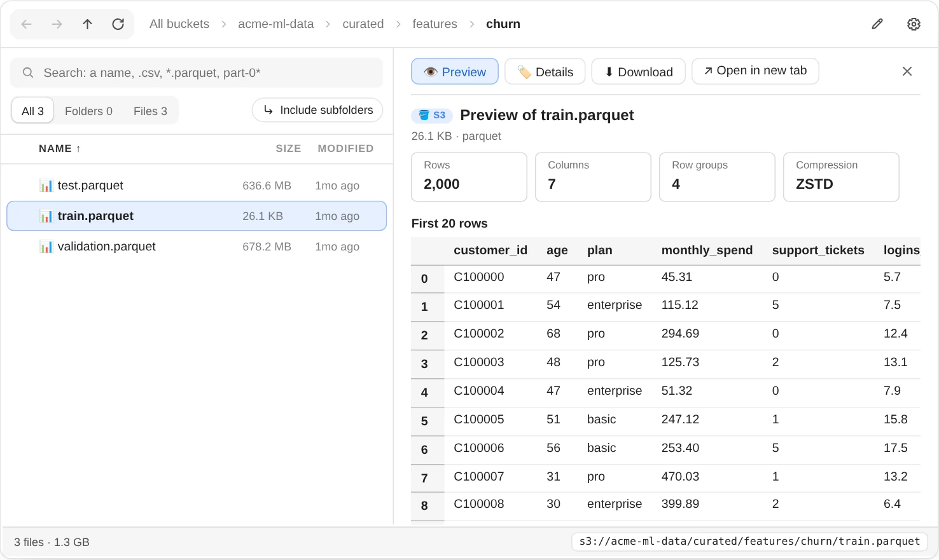Click the plan column header

click(600, 250)
